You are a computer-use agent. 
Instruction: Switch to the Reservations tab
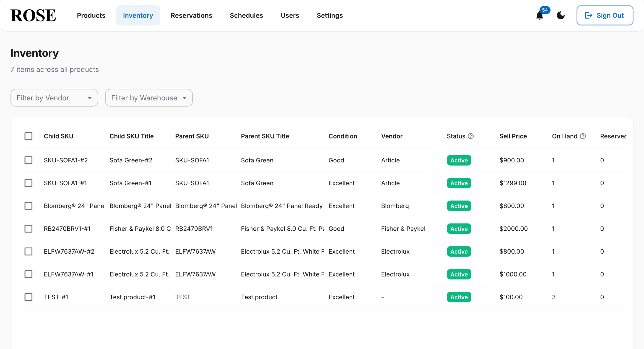192,15
